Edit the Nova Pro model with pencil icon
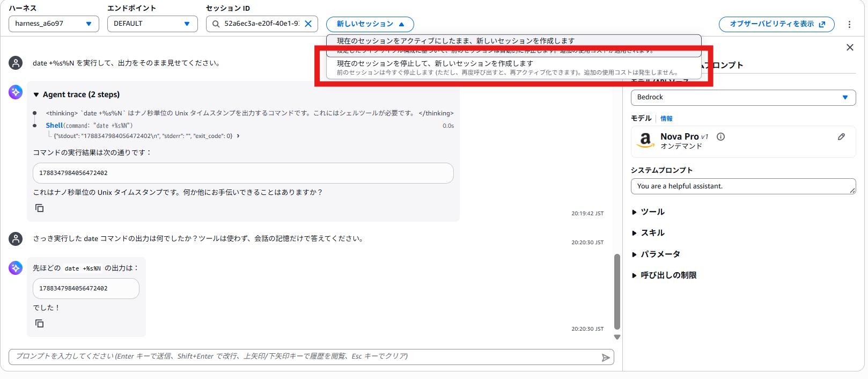868x379 pixels. point(842,136)
